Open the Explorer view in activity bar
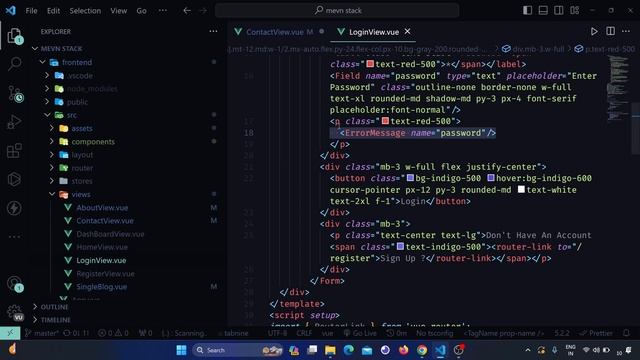Screen dimensions: 640x360 [x=14, y=36]
